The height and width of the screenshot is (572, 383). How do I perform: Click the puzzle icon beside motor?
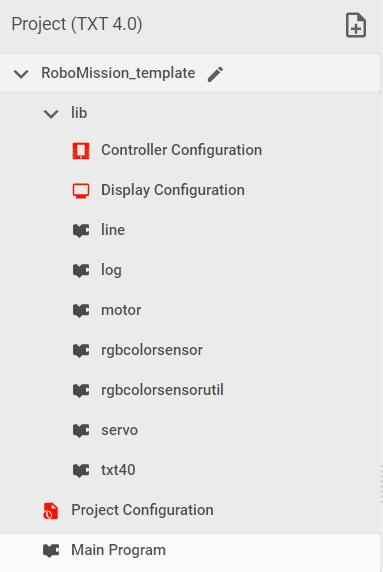click(x=81, y=311)
